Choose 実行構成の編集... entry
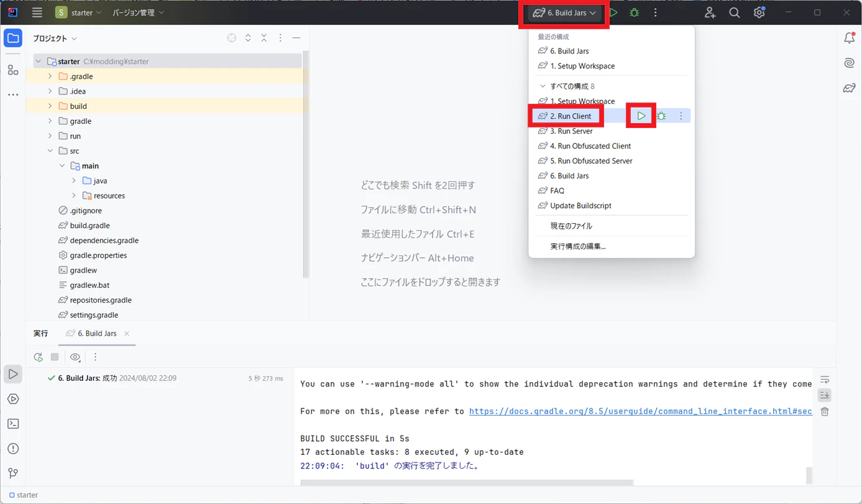This screenshot has width=862, height=504. [x=578, y=246]
